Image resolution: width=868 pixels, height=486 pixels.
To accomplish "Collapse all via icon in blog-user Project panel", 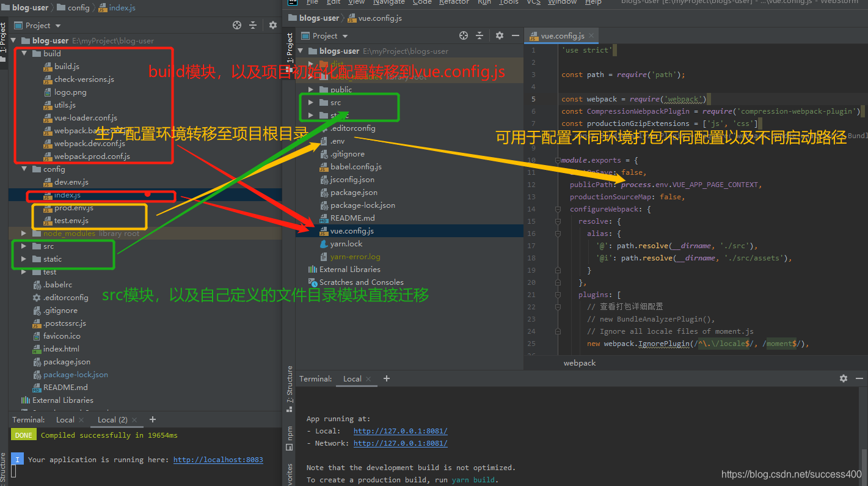I will [253, 25].
